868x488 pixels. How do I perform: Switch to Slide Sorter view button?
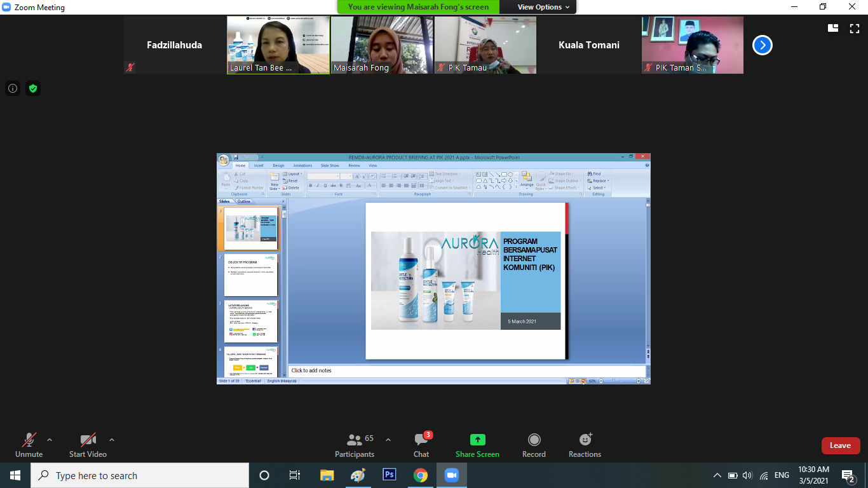pos(577,381)
